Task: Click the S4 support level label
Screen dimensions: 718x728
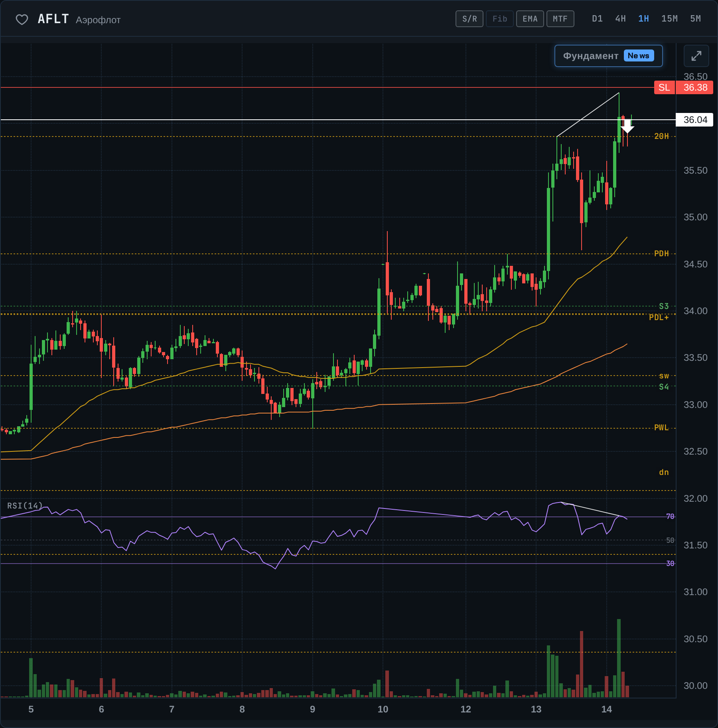Action: point(664,387)
